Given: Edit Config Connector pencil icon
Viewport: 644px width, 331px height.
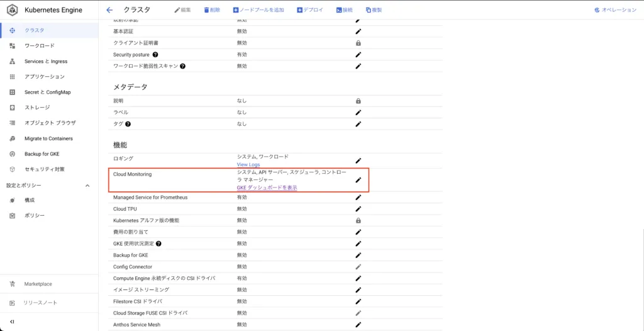Looking at the screenshot, I should coord(358,266).
